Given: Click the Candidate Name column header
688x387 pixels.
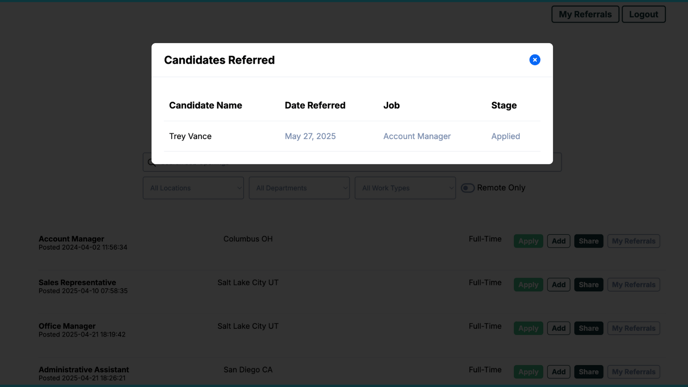Looking at the screenshot, I should click(205, 105).
